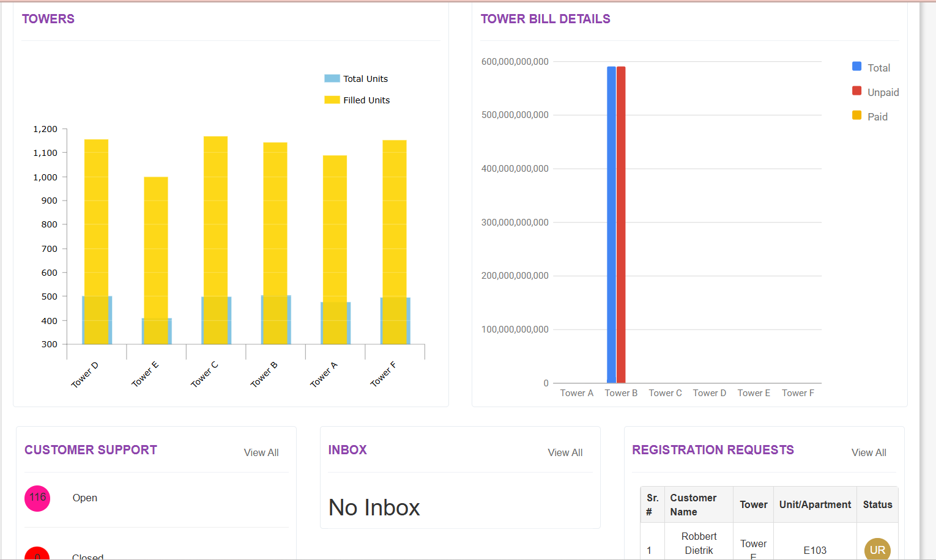This screenshot has width=936, height=560.
Task: Click the blue Total bar for Tower B
Action: tap(611, 225)
